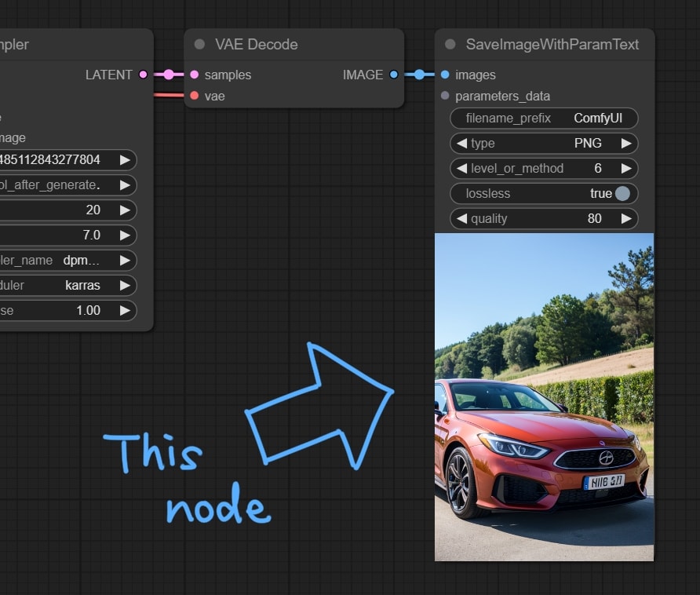Image resolution: width=700 pixels, height=595 pixels.
Task: Click the cfg value 7.0 field
Action: point(67,235)
